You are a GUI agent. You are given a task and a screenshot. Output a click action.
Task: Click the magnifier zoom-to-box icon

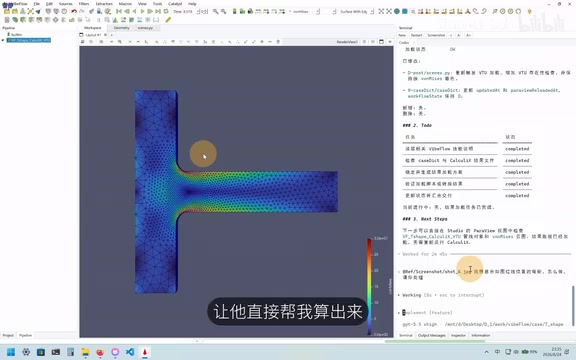click(413, 12)
